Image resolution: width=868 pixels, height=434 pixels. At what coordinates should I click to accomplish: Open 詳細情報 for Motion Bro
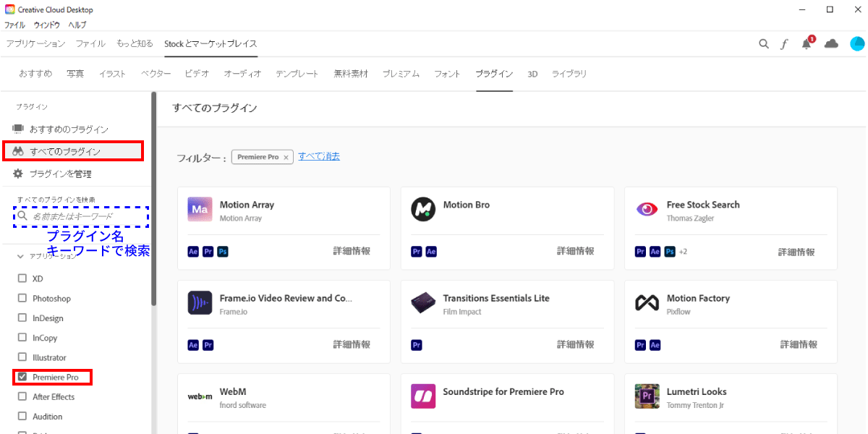tap(575, 251)
